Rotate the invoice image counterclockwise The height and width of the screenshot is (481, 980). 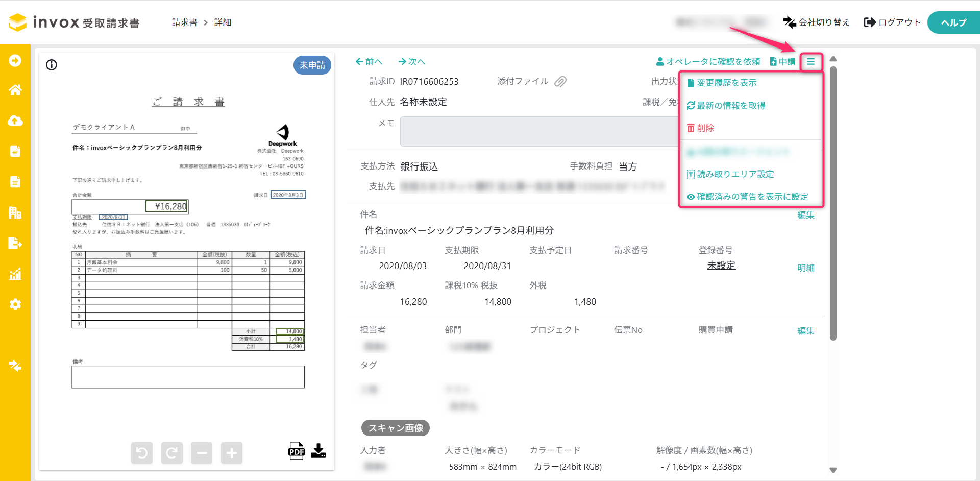(x=142, y=453)
